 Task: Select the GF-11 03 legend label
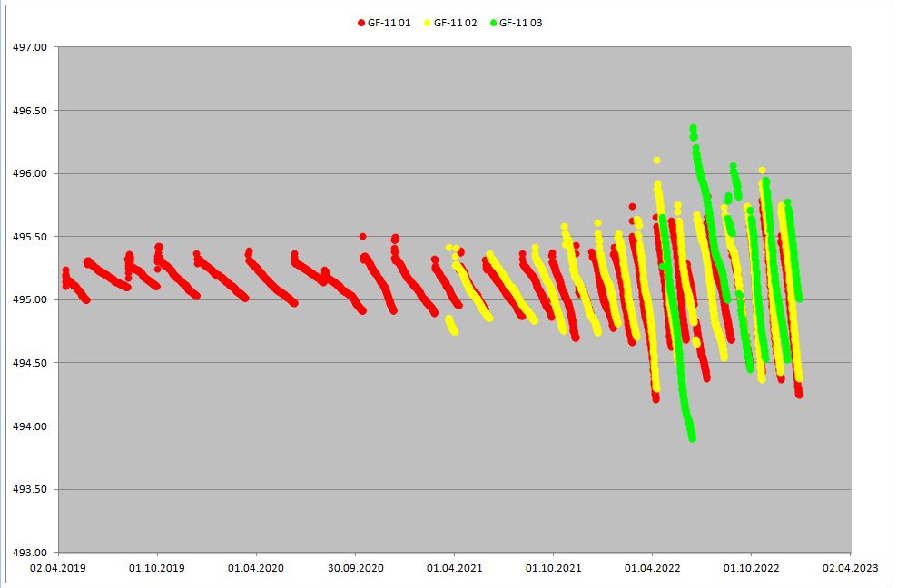[x=521, y=23]
